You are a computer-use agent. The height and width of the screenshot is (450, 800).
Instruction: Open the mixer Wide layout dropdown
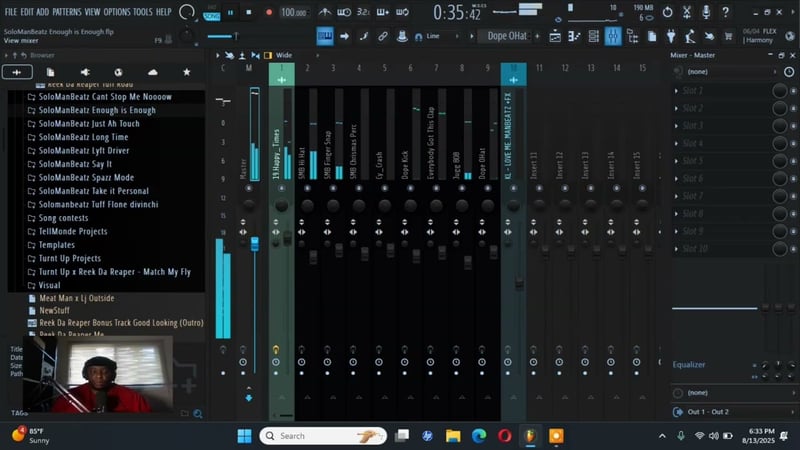click(296, 55)
